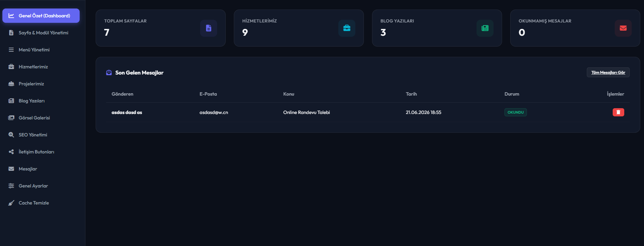This screenshot has height=246, width=644.
Task: Open Menü Yönetimi in sidebar
Action: [x=41, y=50]
